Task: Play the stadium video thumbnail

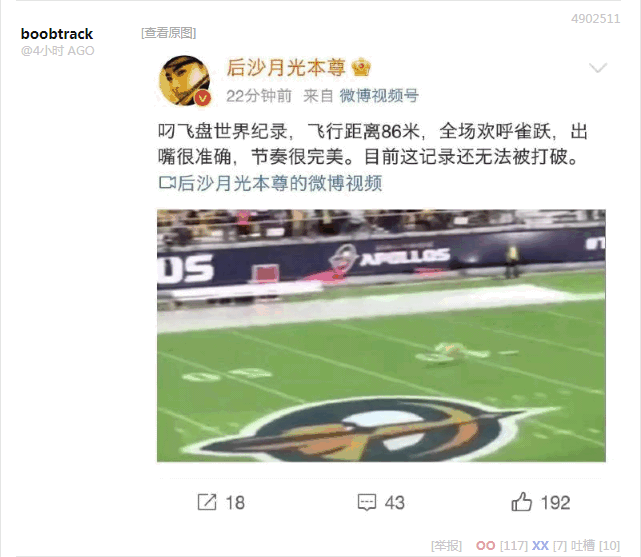Action: pos(381,336)
